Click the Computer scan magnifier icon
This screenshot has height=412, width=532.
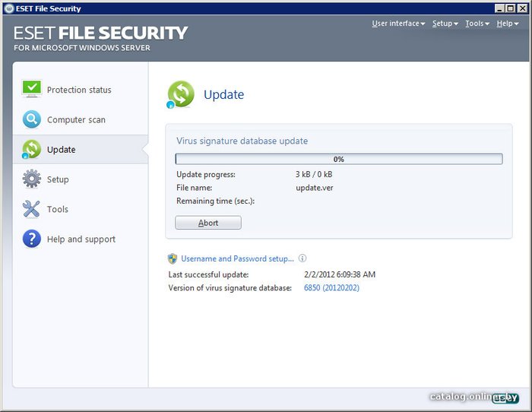click(x=31, y=119)
